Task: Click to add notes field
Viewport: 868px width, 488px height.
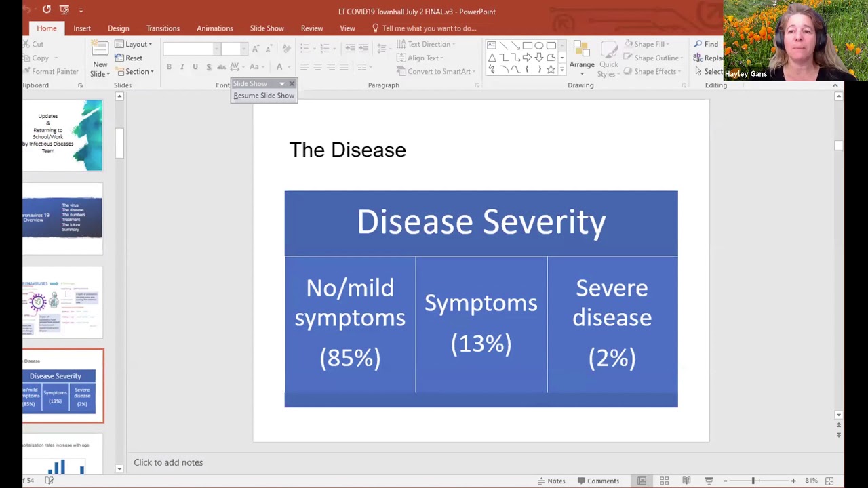Action: click(168, 462)
